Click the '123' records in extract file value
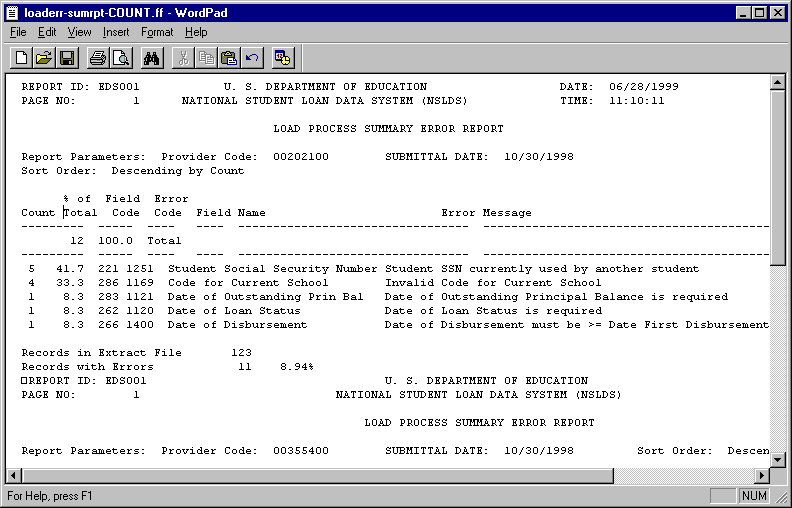This screenshot has width=792, height=508. click(x=241, y=352)
